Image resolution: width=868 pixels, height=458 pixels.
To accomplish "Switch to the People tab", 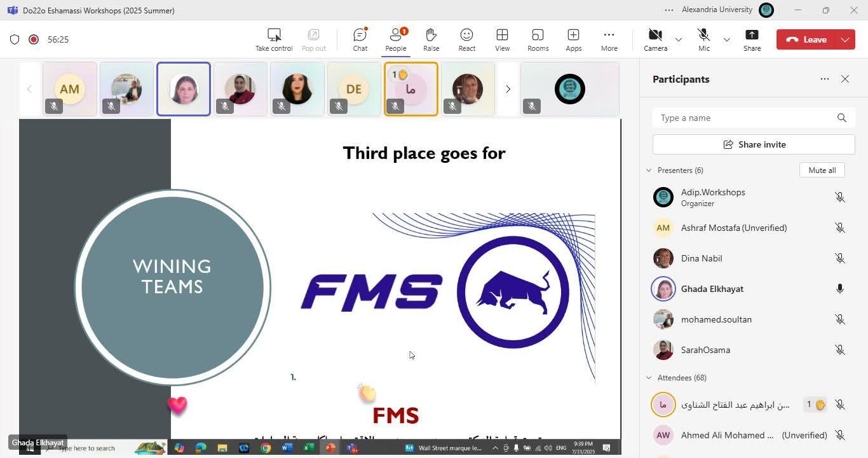I will pyautogui.click(x=395, y=39).
